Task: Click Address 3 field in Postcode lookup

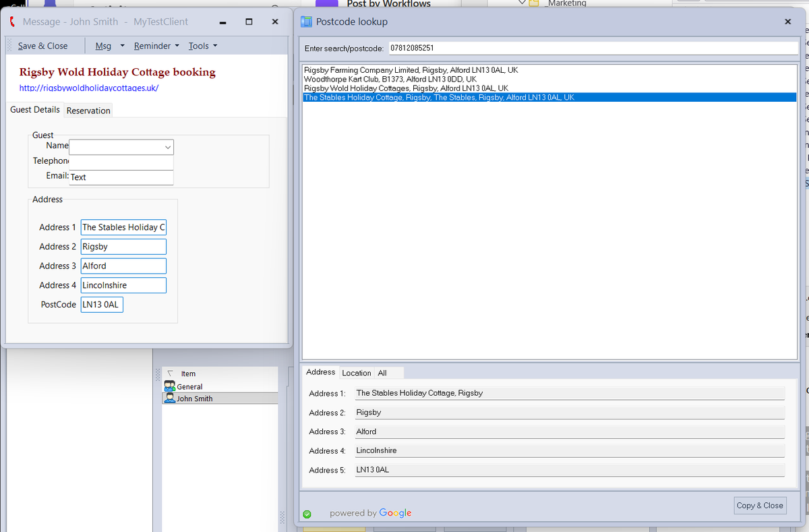Action: click(x=570, y=432)
